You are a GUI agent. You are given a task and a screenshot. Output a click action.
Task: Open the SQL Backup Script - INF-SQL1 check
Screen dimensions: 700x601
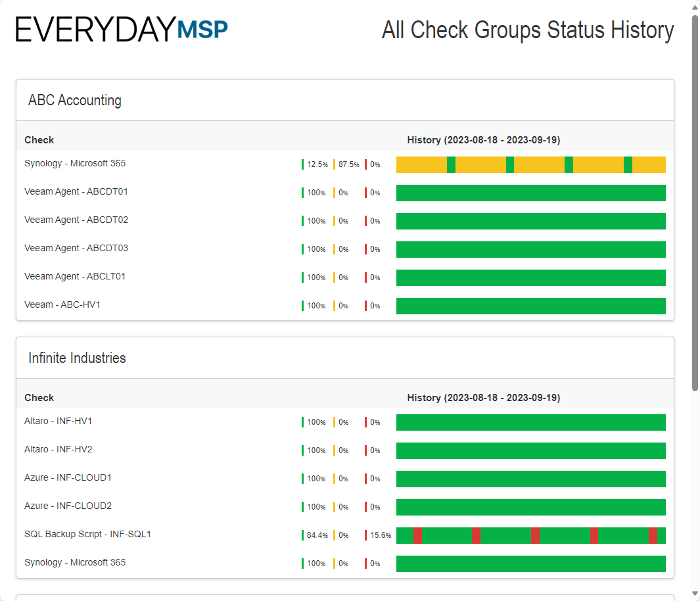click(87, 534)
